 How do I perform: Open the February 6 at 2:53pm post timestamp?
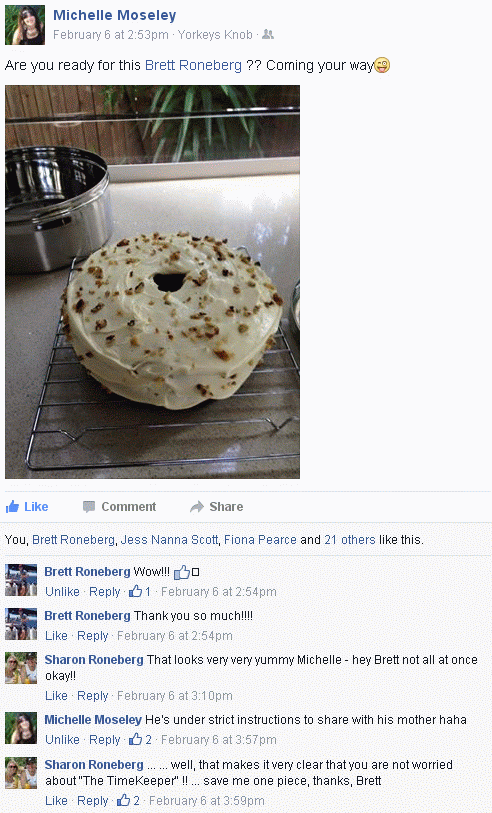pos(111,35)
